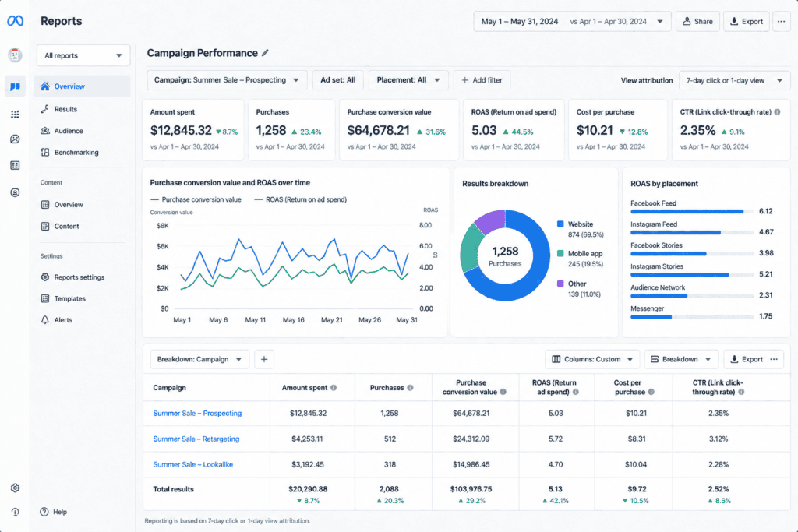Open top-right more options ellipsis
Viewport: 798px width, 532px height.
coord(781,21)
